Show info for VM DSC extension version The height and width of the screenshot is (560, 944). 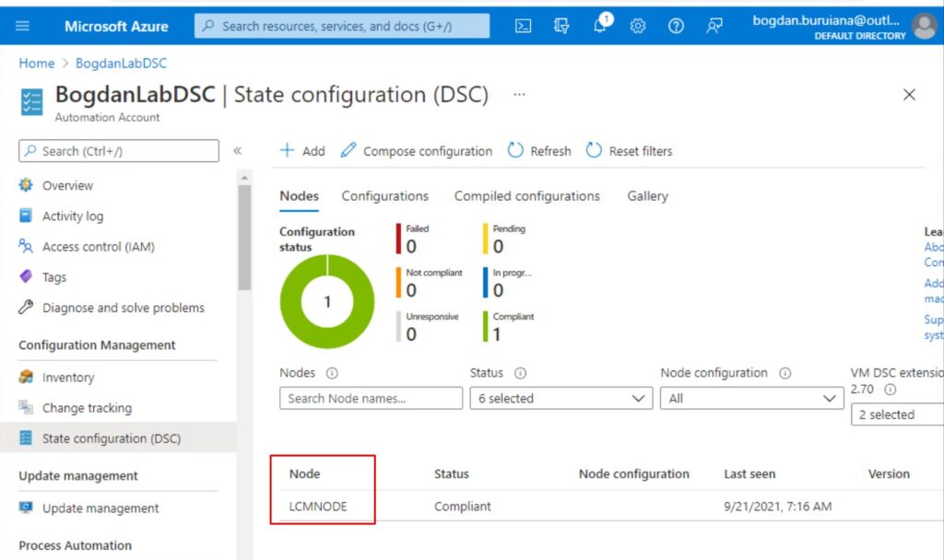pos(890,390)
